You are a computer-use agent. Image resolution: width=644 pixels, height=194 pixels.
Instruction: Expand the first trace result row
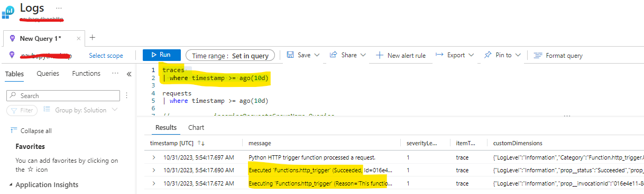pyautogui.click(x=154, y=157)
